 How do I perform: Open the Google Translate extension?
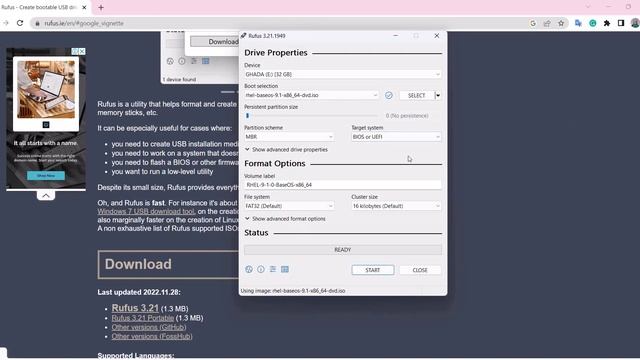click(x=578, y=23)
